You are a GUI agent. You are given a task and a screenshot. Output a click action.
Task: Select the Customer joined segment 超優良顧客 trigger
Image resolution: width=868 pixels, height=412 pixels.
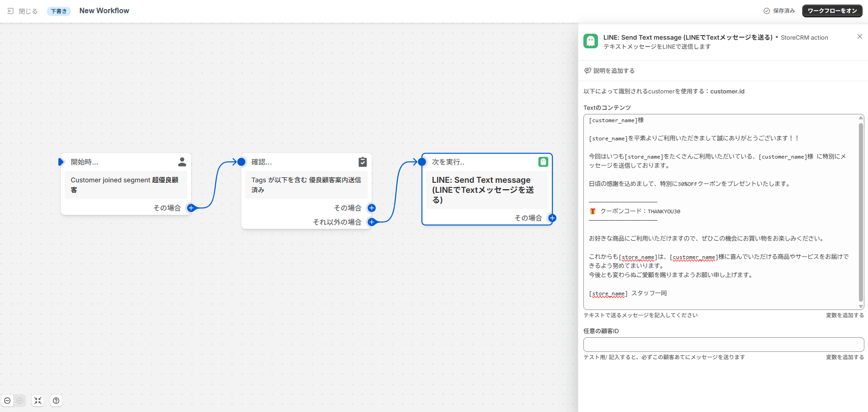pyautogui.click(x=125, y=185)
